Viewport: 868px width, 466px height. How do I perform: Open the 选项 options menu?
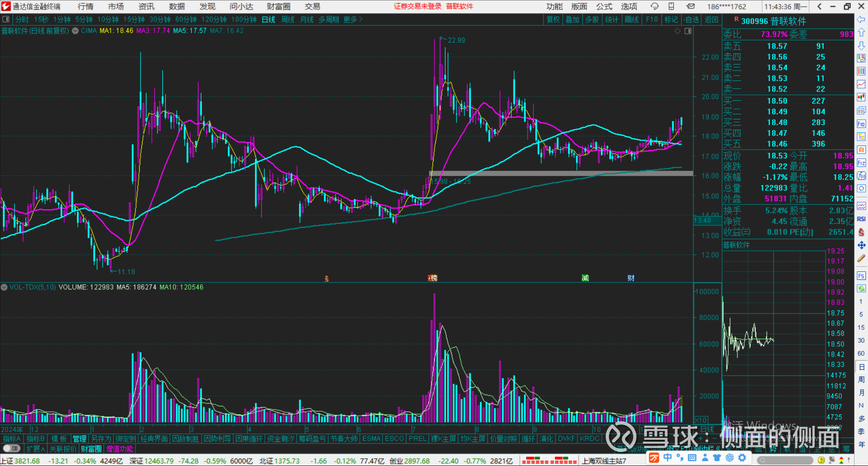click(629, 6)
